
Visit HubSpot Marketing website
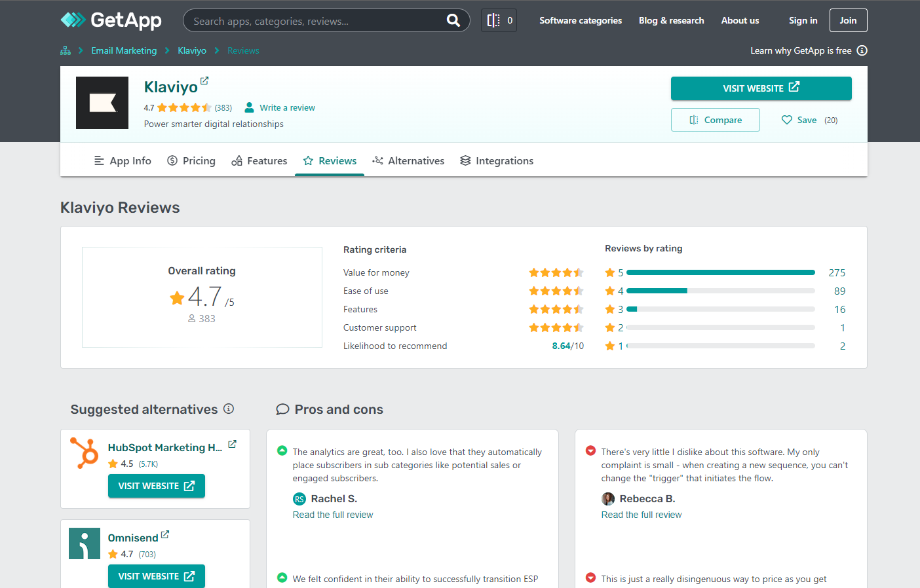point(157,486)
